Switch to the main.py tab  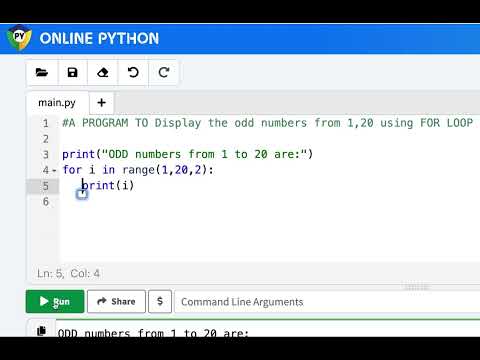coord(57,102)
